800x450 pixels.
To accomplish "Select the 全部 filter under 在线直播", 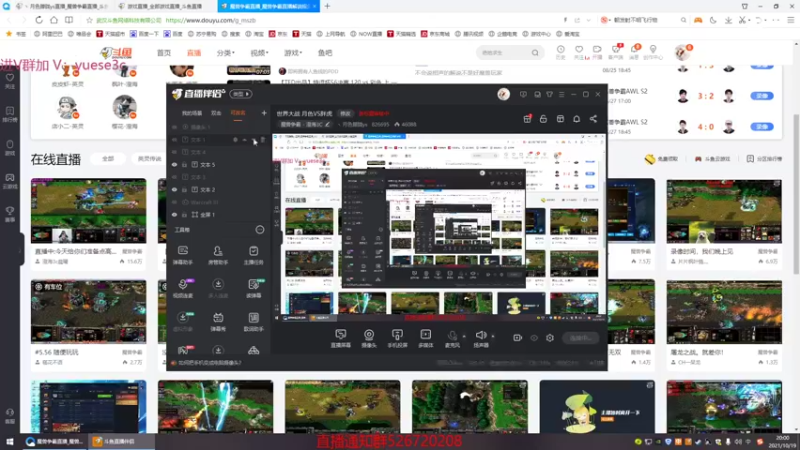I will (108, 159).
